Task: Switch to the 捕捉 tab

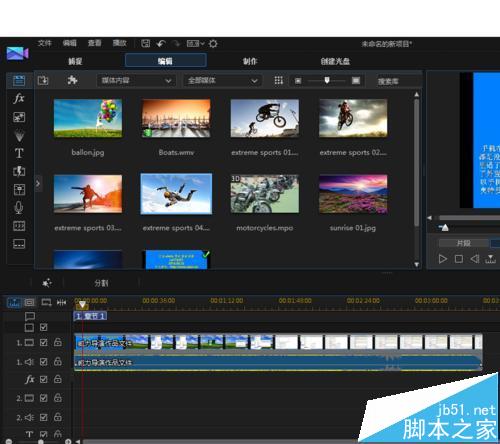Action: pos(75,61)
